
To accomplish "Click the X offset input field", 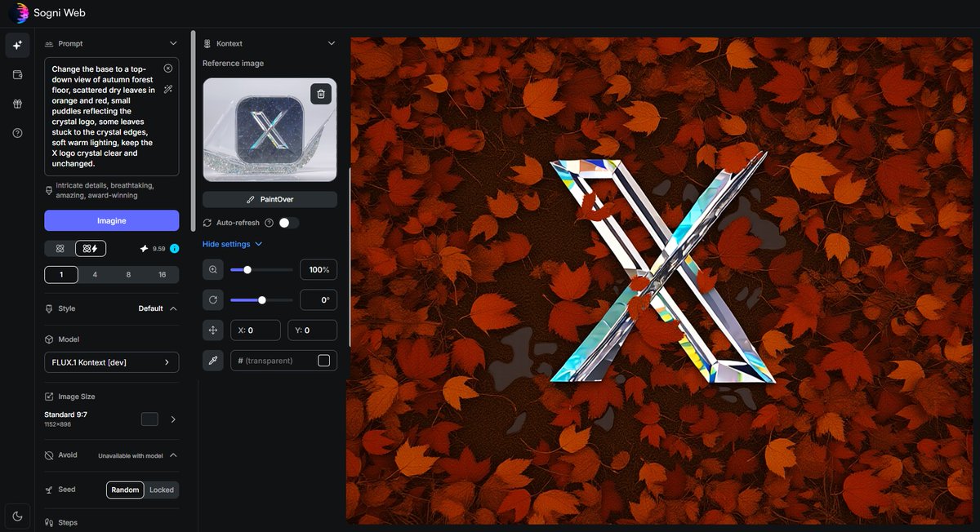I will pos(256,330).
